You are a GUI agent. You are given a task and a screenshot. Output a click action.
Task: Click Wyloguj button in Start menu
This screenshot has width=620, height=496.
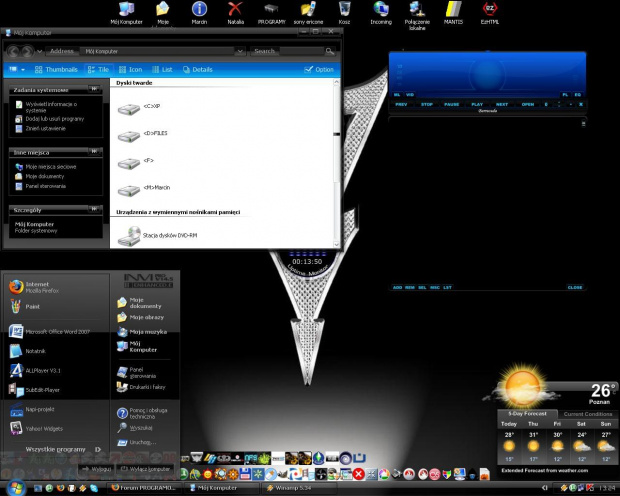point(96,469)
